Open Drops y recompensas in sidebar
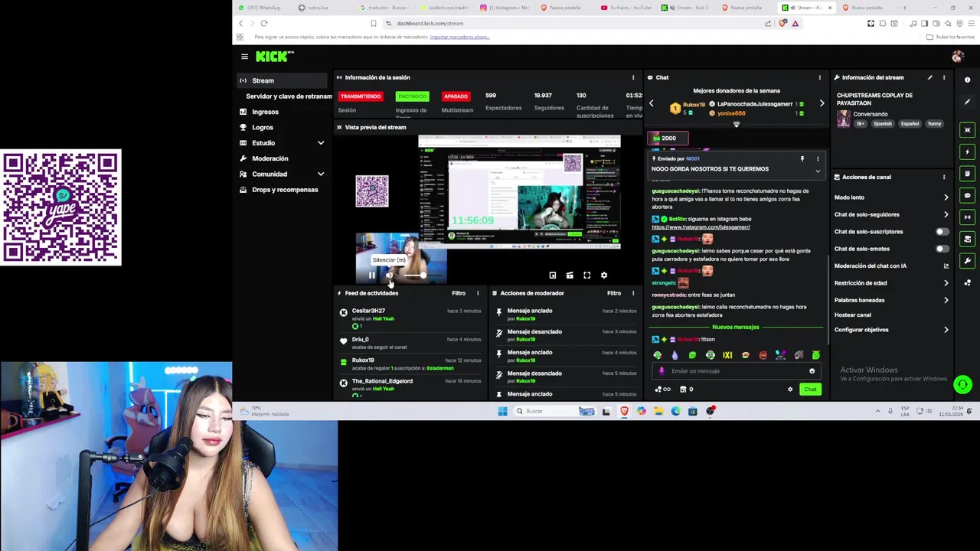 click(285, 190)
